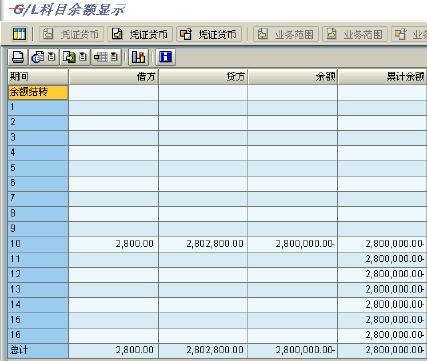Select period 5 row label
The image size is (427, 361).
click(38, 168)
